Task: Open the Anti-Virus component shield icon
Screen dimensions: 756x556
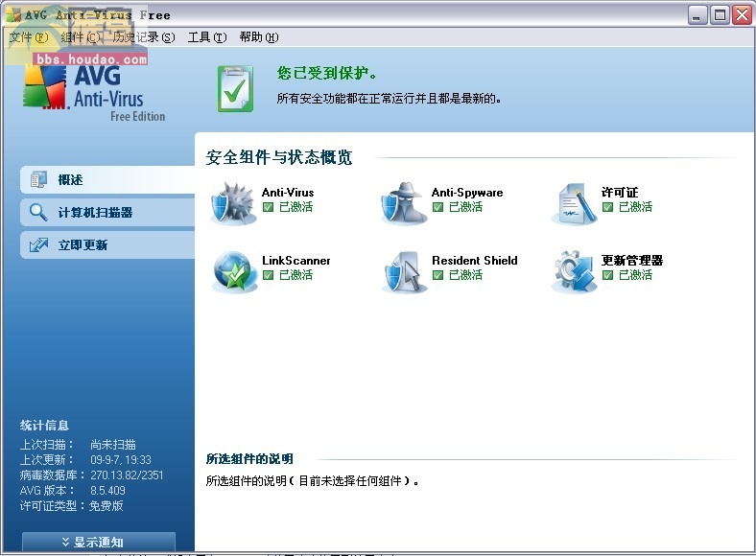Action: (233, 203)
